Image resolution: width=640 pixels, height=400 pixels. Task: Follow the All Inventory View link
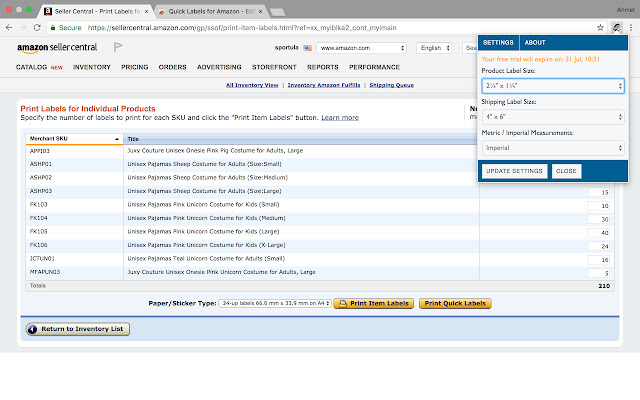[x=252, y=85]
